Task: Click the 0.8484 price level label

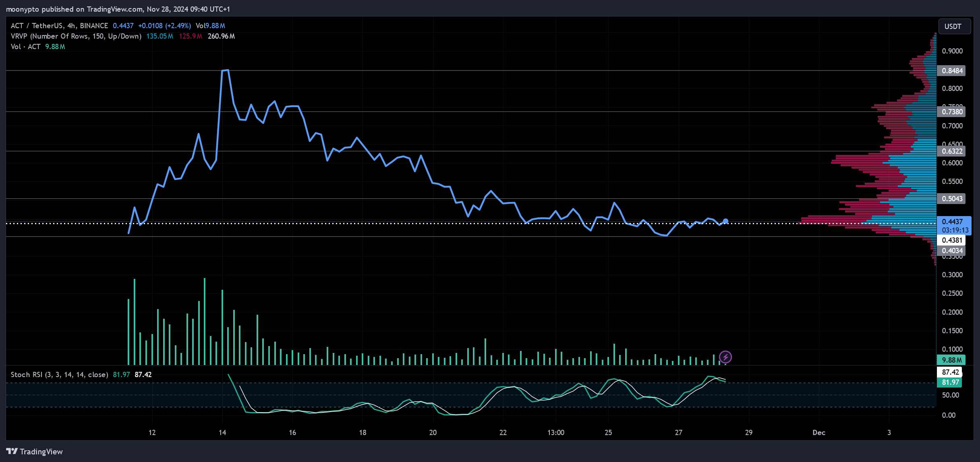Action: point(952,71)
